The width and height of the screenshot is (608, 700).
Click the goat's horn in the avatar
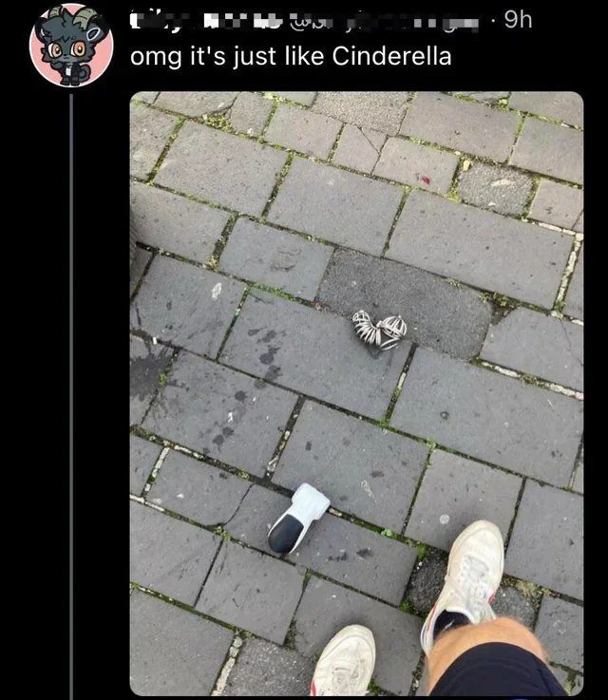pos(85,19)
